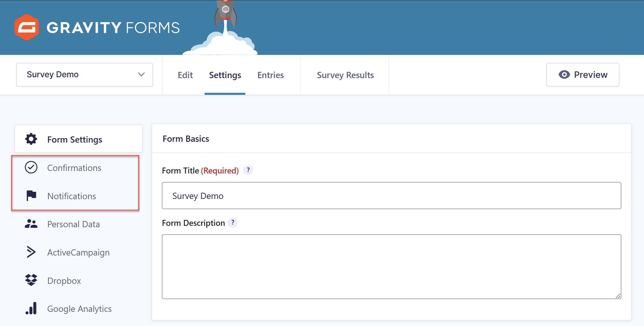644x326 pixels.
Task: Click the Notifications flag icon
Action: click(x=31, y=196)
